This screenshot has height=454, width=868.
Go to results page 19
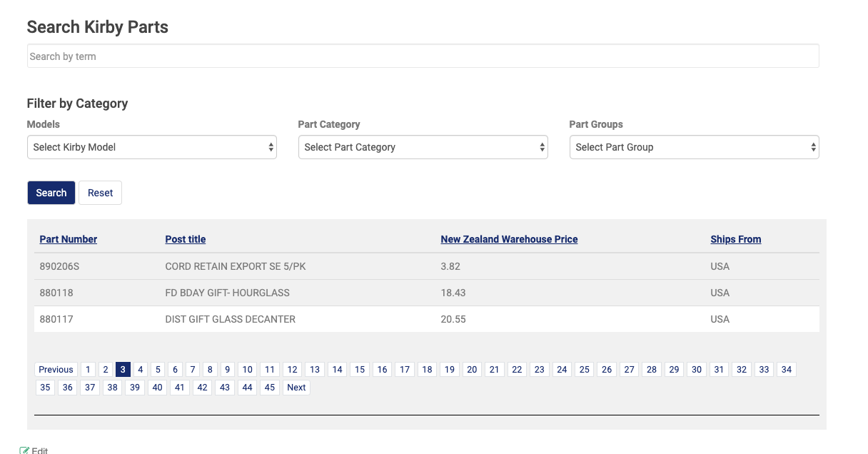click(449, 369)
